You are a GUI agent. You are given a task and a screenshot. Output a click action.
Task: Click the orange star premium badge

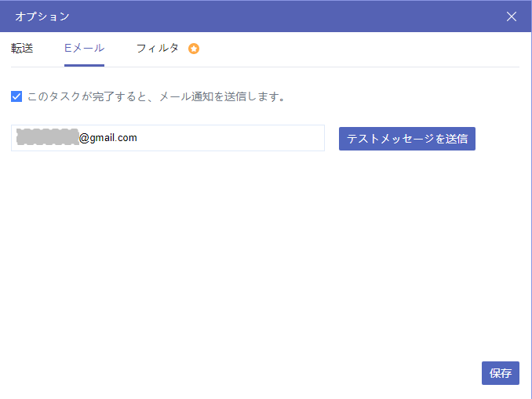pos(194,49)
